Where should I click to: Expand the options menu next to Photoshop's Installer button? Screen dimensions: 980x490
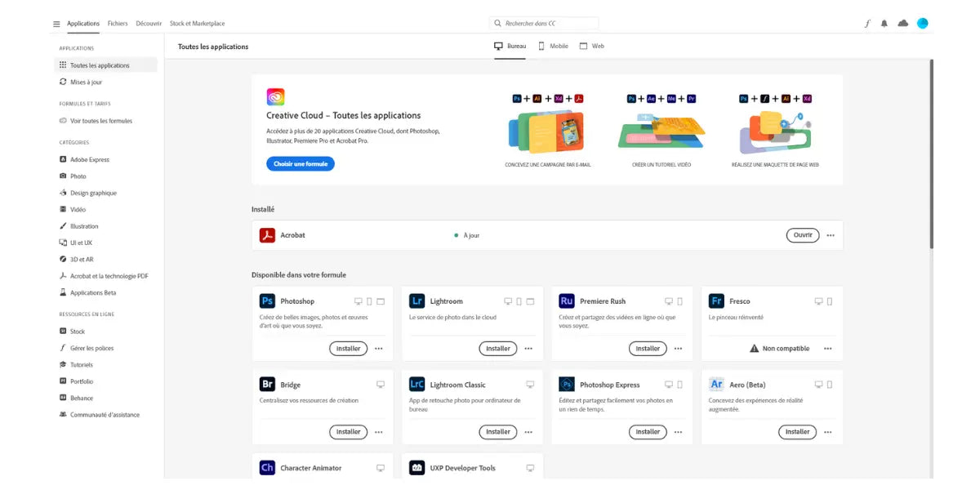(x=378, y=348)
